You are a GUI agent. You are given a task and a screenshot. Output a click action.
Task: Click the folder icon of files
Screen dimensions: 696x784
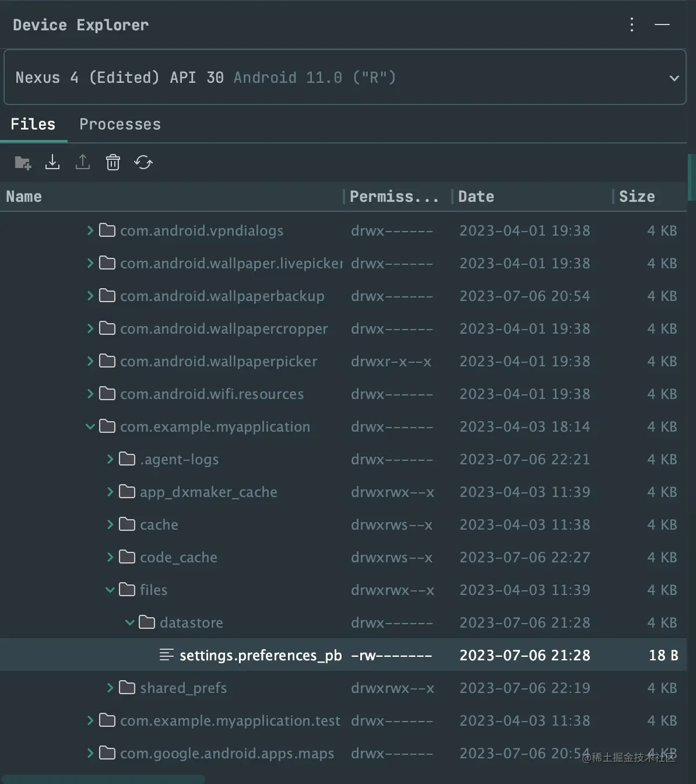(127, 590)
